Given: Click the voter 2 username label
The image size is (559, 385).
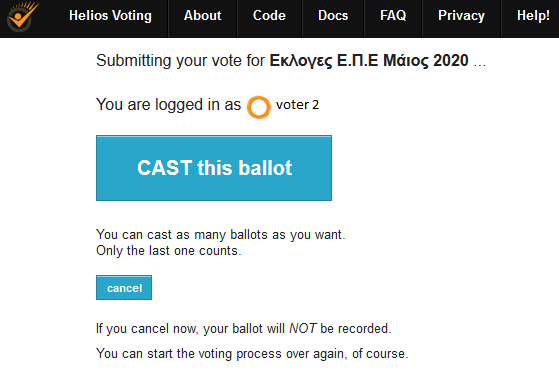Looking at the screenshot, I should (x=297, y=105).
